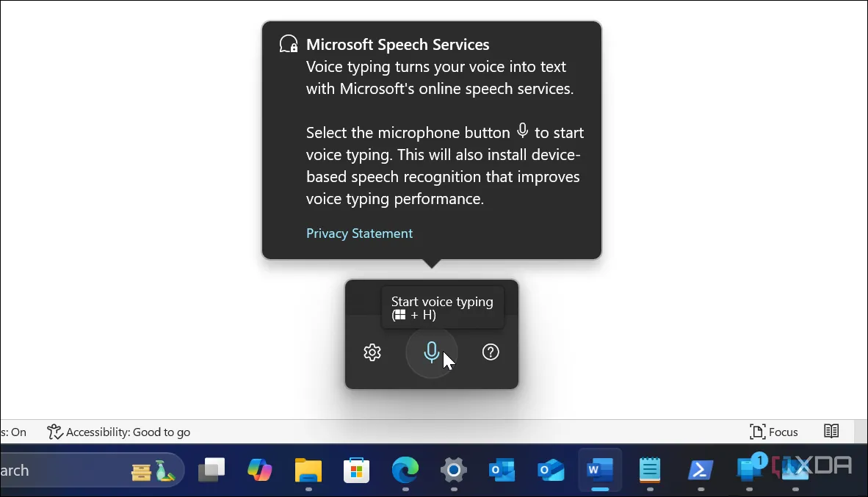Open voice typing help question mark
This screenshot has height=497, width=868.
tap(491, 352)
